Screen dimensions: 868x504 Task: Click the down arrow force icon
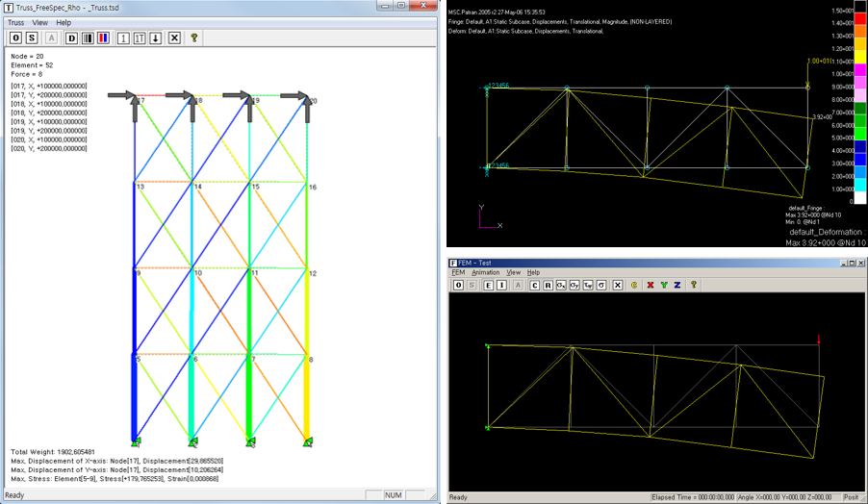155,38
